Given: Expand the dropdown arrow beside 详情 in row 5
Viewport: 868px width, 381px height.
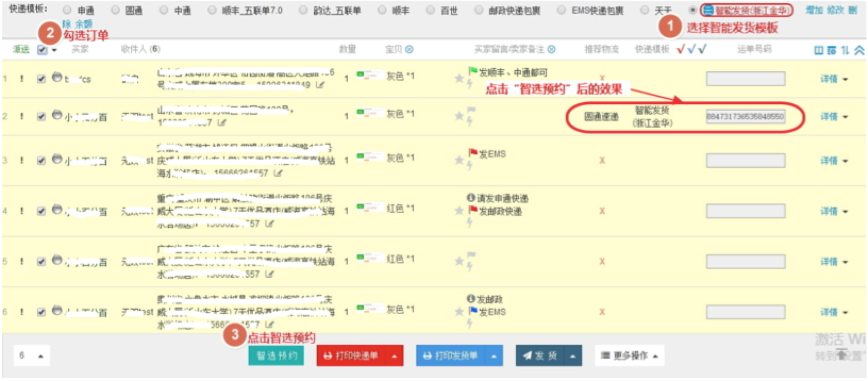Looking at the screenshot, I should pos(845,262).
